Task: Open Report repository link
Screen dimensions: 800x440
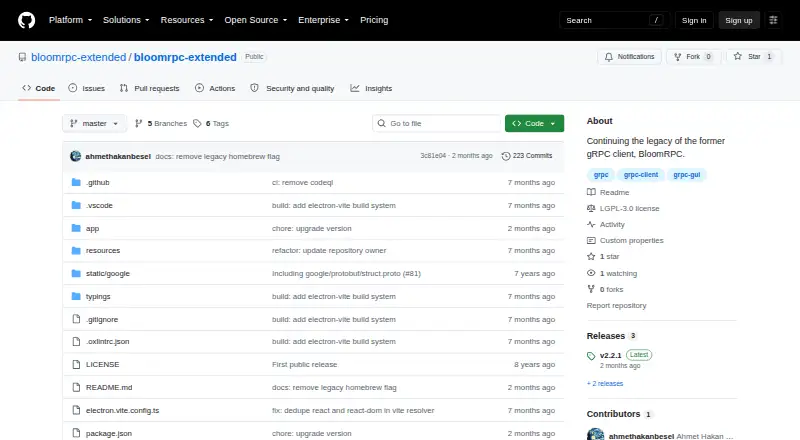Action: point(616,305)
